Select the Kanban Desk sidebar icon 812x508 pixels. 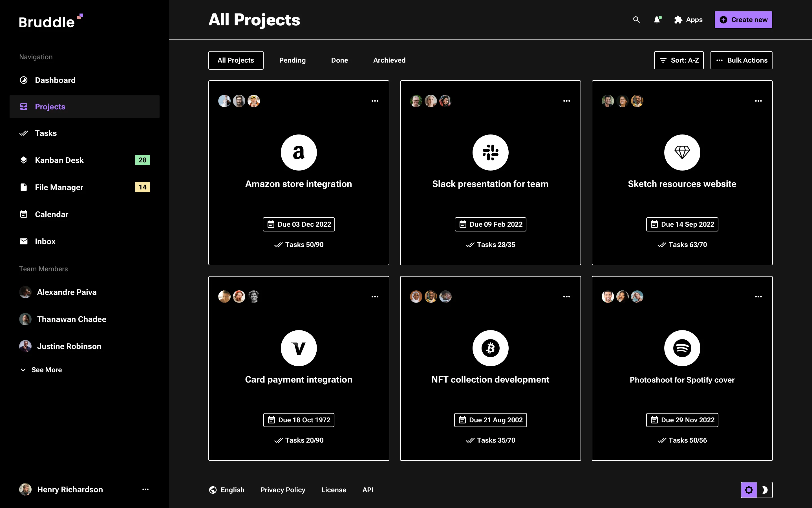23,160
